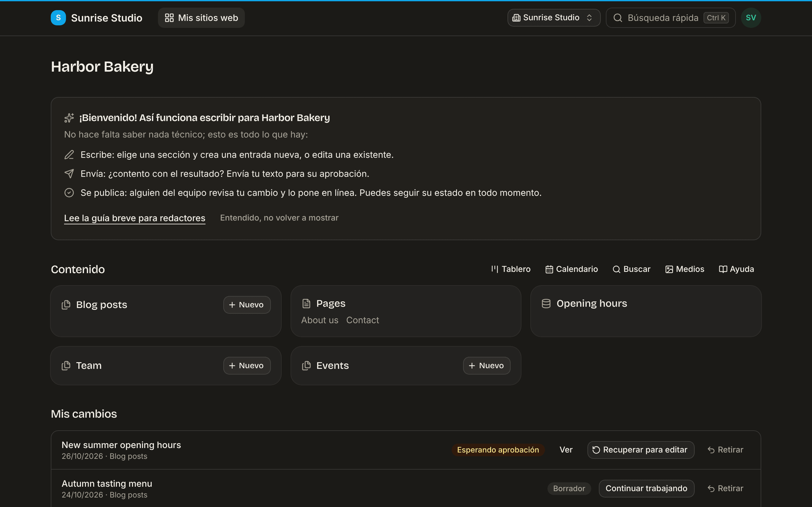Expand the Sunrise Studio organization switcher
This screenshot has height=507, width=812.
point(553,18)
